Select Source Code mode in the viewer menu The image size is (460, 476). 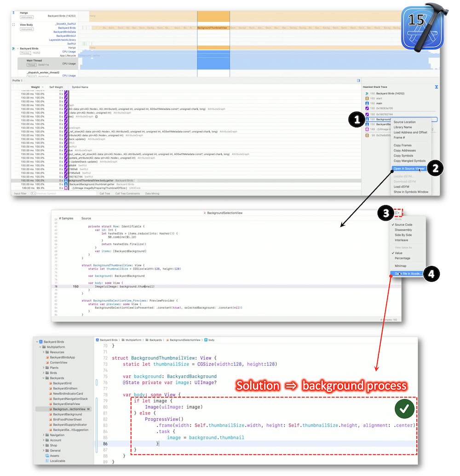click(x=403, y=224)
